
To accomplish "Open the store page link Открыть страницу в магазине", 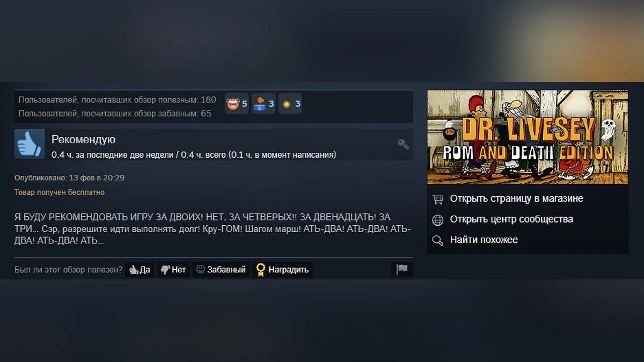I will [x=516, y=198].
